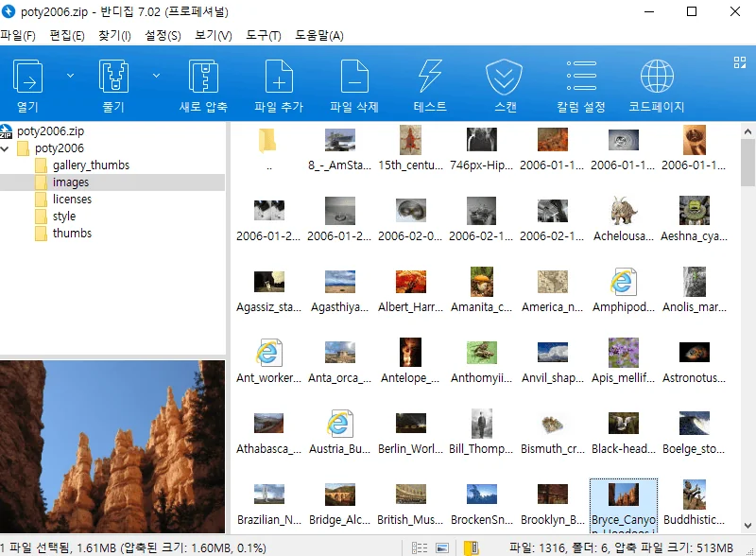Open the 보기(V) menu

click(214, 36)
